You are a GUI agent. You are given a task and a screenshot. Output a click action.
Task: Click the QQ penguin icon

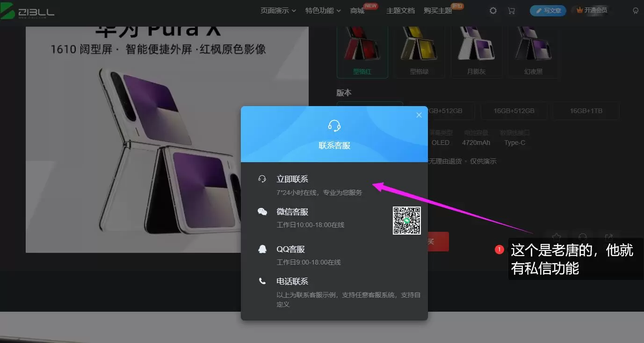click(262, 249)
